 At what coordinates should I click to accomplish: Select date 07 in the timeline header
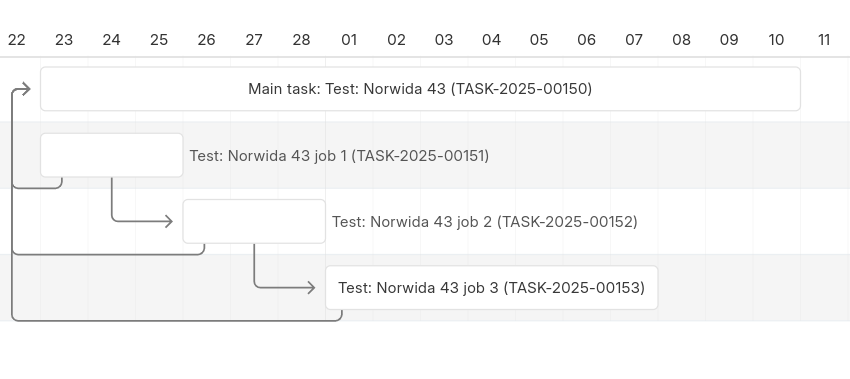point(634,40)
